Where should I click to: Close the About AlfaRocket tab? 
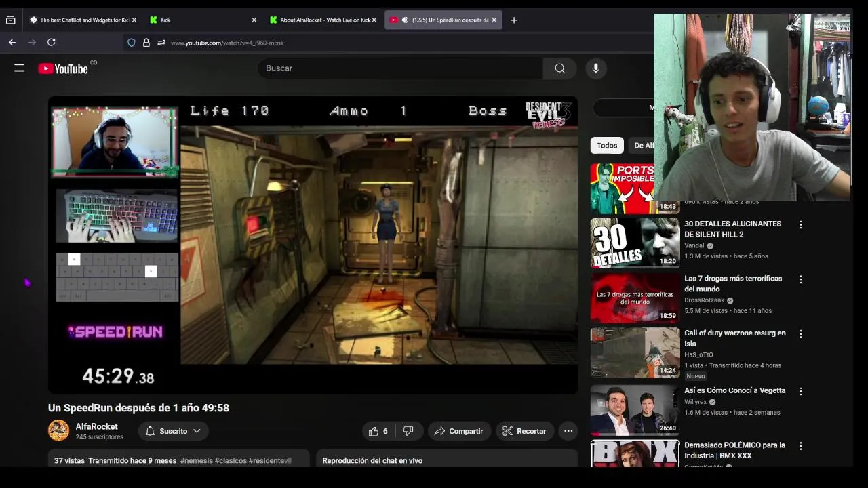point(374,20)
